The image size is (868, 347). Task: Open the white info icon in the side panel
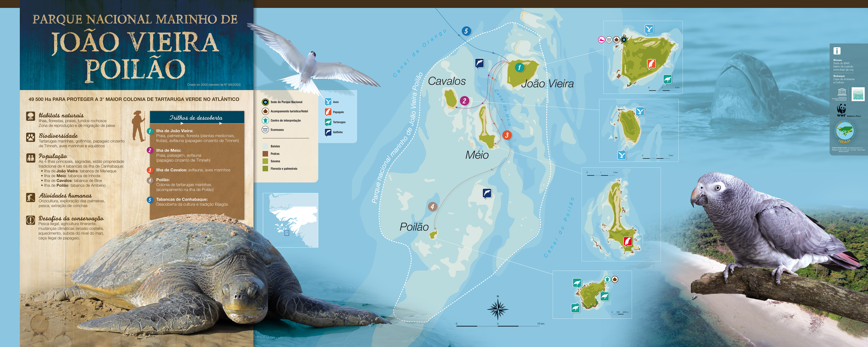837,51
